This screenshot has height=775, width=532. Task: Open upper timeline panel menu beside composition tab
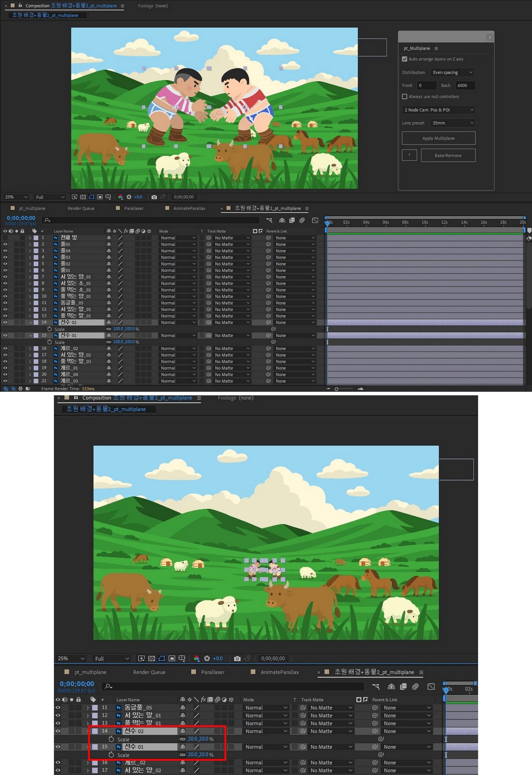coord(307,208)
